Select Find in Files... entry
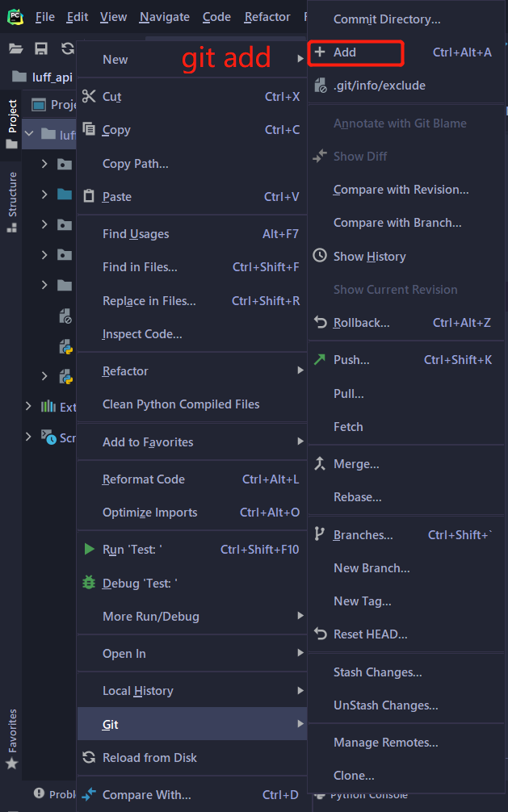Image resolution: width=508 pixels, height=812 pixels. (191, 267)
